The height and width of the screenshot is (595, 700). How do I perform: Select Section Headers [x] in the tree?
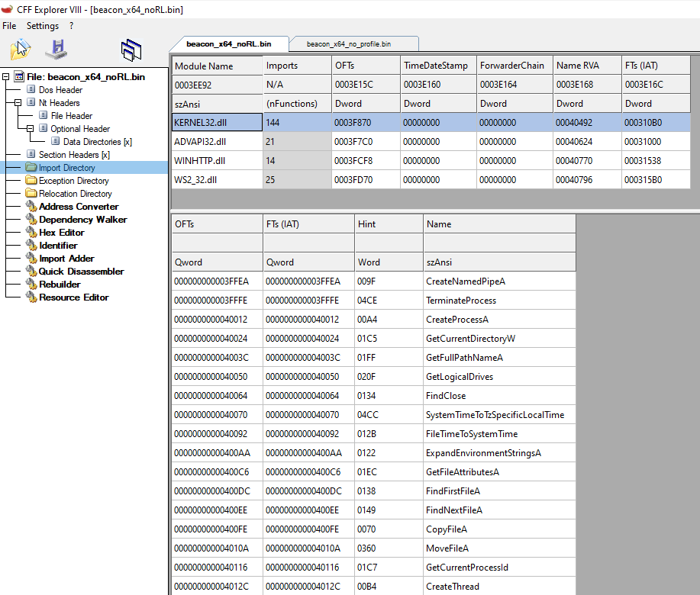pyautogui.click(x=74, y=154)
